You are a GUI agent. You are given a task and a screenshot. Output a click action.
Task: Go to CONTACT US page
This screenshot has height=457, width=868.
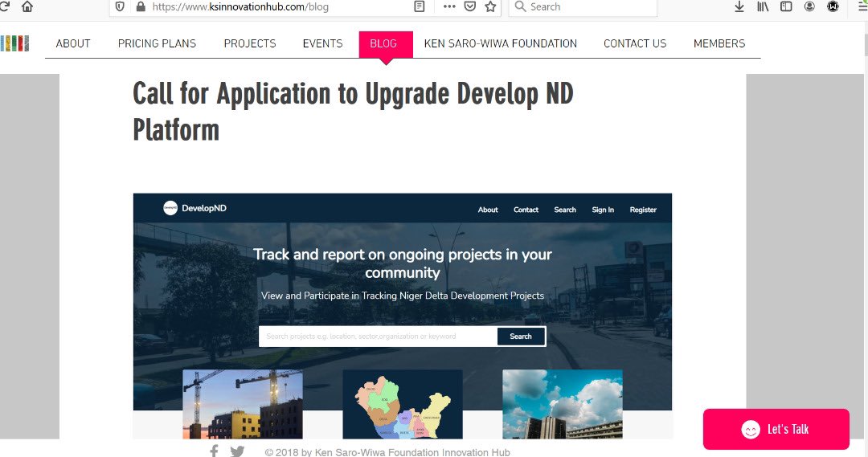[635, 43]
